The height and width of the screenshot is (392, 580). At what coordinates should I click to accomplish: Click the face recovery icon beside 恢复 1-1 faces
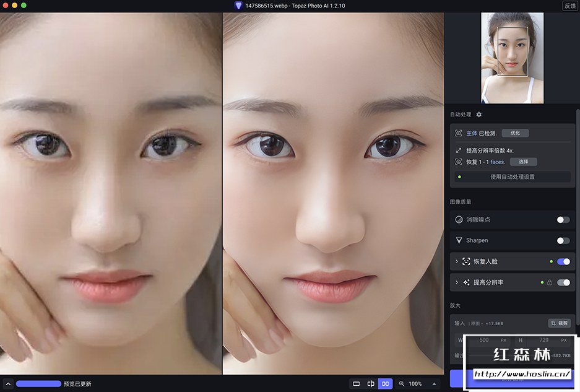(458, 162)
